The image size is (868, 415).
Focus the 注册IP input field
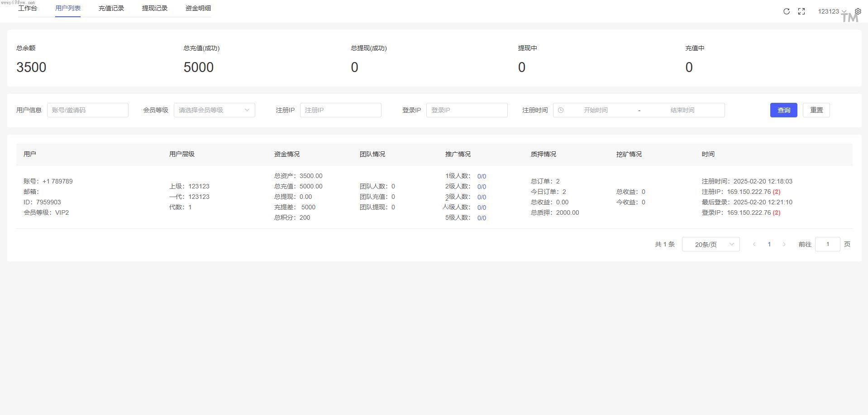tap(340, 110)
